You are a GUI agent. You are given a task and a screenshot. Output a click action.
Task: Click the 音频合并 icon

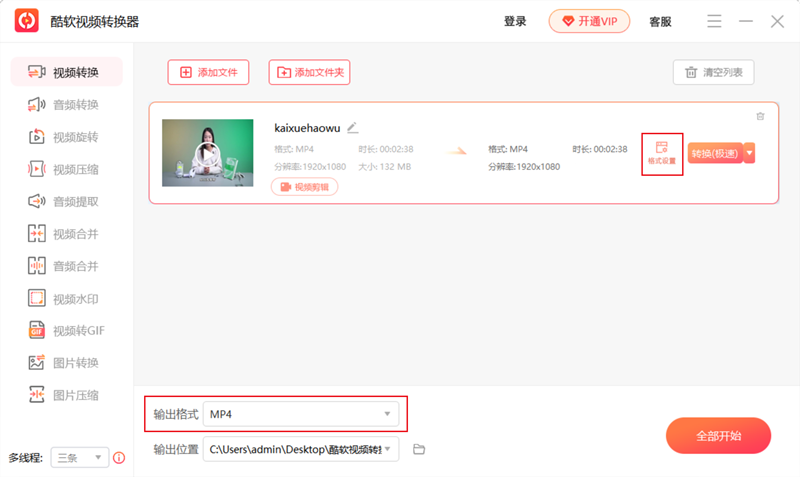point(37,266)
